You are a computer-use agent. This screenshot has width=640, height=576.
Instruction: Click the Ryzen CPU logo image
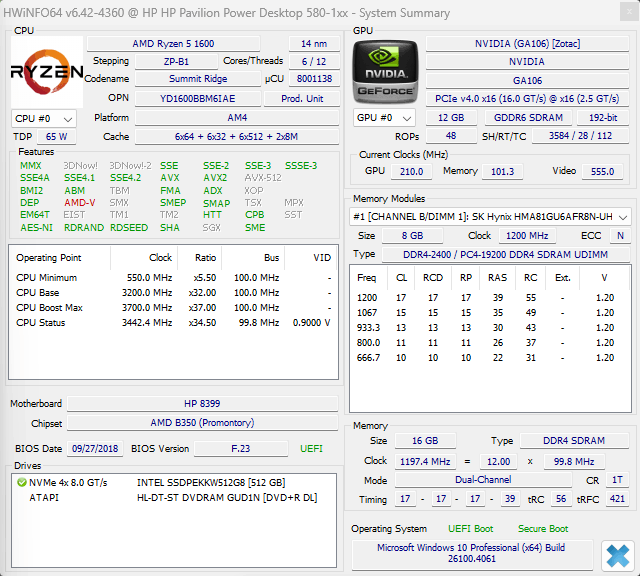tap(47, 72)
